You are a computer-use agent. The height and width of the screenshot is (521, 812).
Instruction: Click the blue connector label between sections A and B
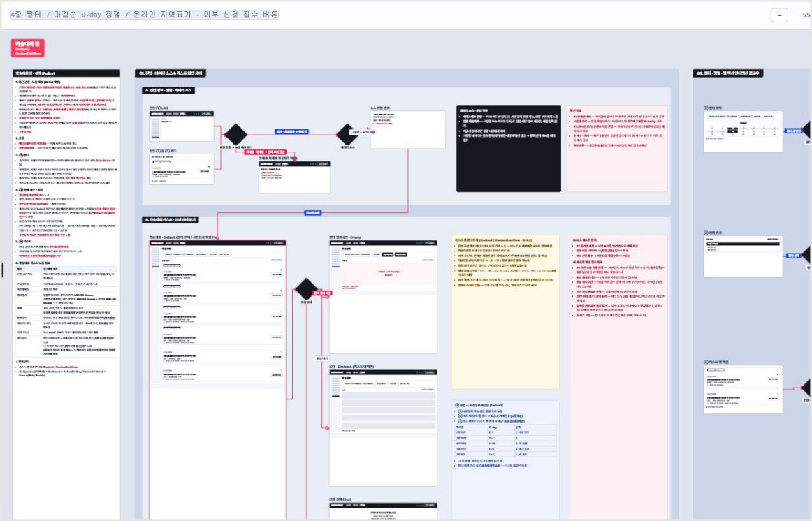[x=312, y=212]
